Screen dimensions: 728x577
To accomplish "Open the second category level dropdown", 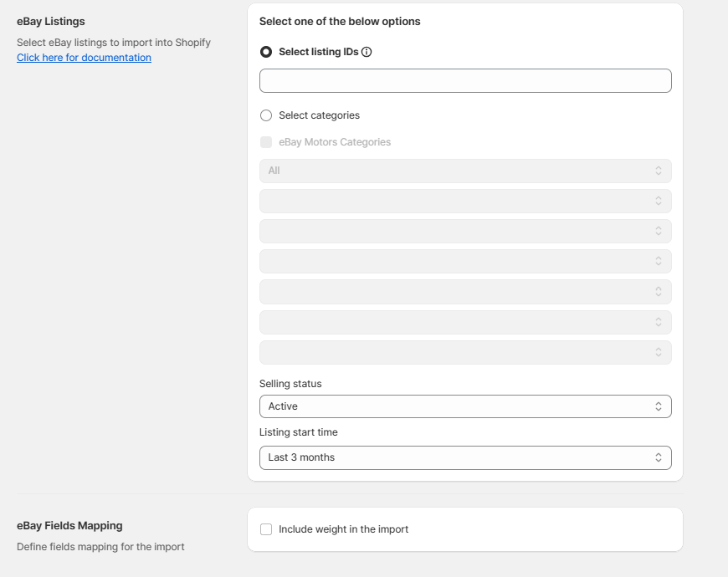I will [x=465, y=201].
